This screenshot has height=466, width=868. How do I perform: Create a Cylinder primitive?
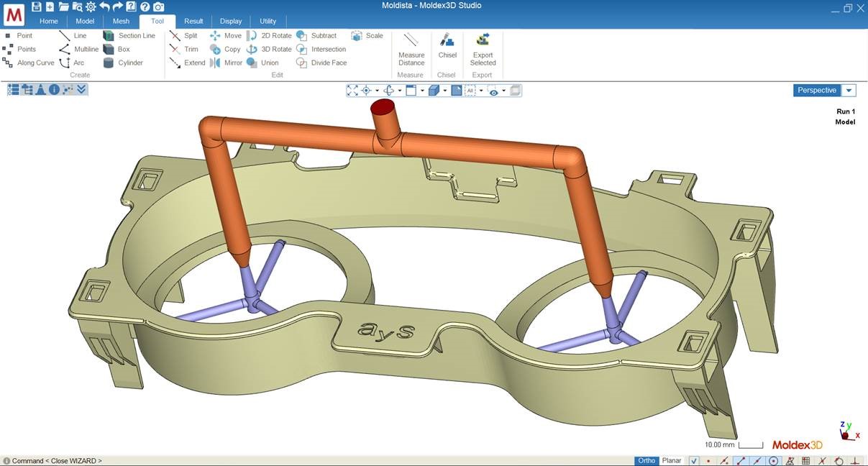[124, 63]
